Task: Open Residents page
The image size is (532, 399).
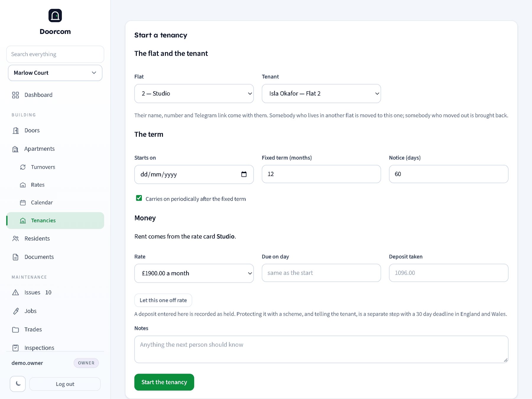Action: [x=55, y=239]
